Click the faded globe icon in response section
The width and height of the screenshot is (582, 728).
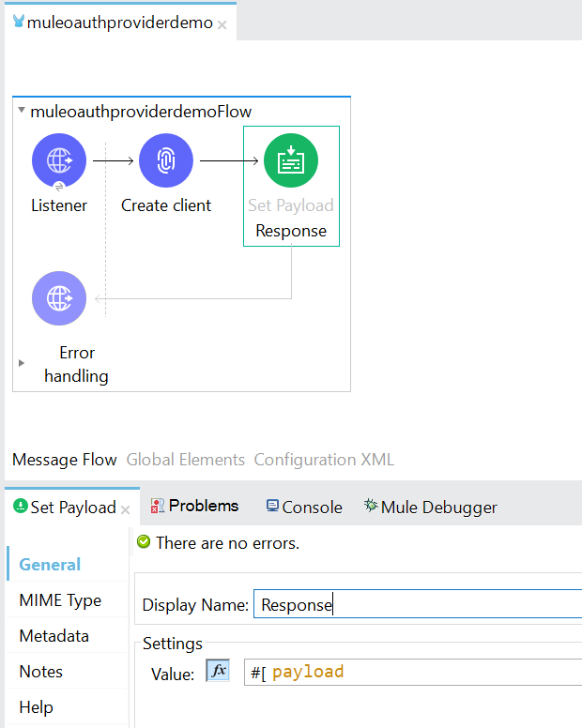[x=59, y=298]
